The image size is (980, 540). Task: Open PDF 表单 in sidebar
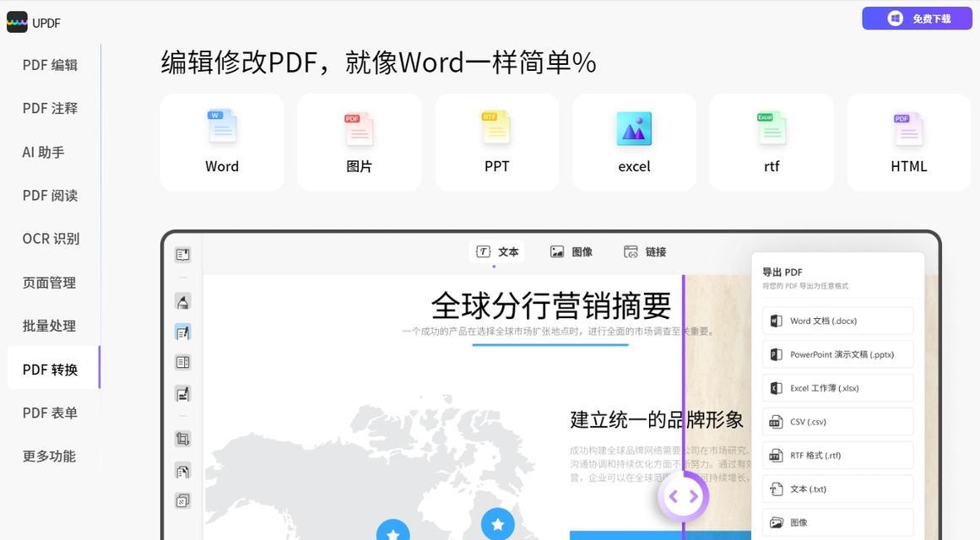pyautogui.click(x=50, y=413)
